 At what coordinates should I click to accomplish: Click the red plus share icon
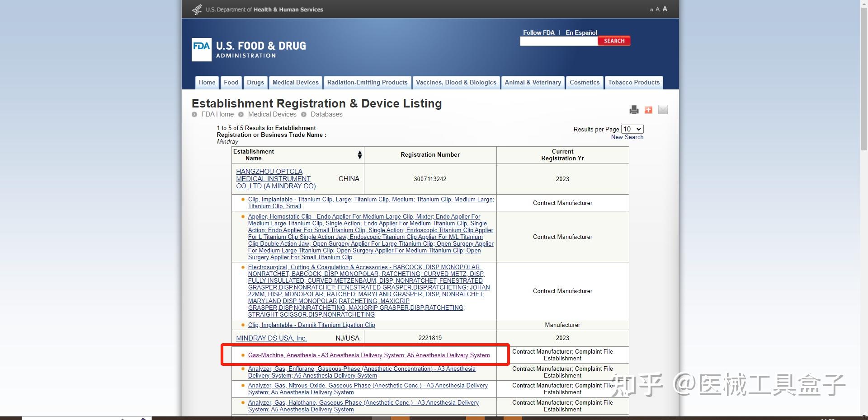pyautogui.click(x=648, y=110)
